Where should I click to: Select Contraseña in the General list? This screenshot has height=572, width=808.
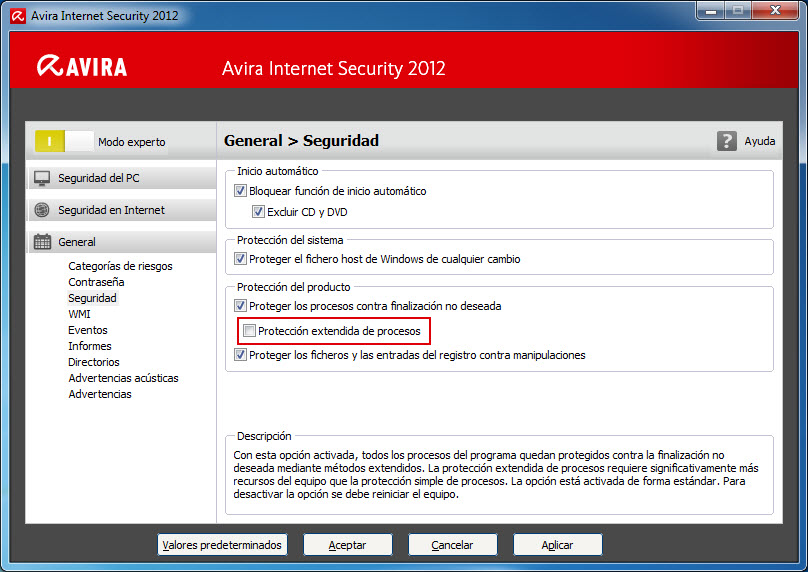tap(96, 282)
